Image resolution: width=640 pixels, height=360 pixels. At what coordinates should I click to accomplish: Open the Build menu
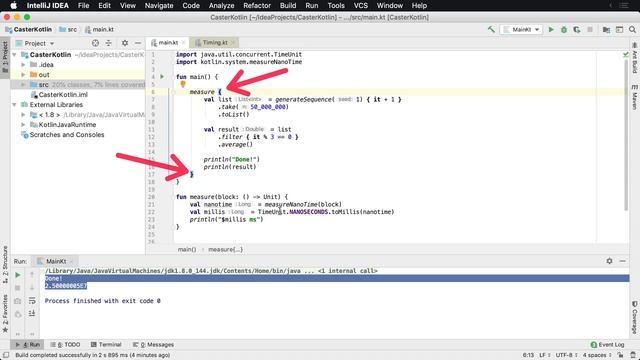(288, 5)
